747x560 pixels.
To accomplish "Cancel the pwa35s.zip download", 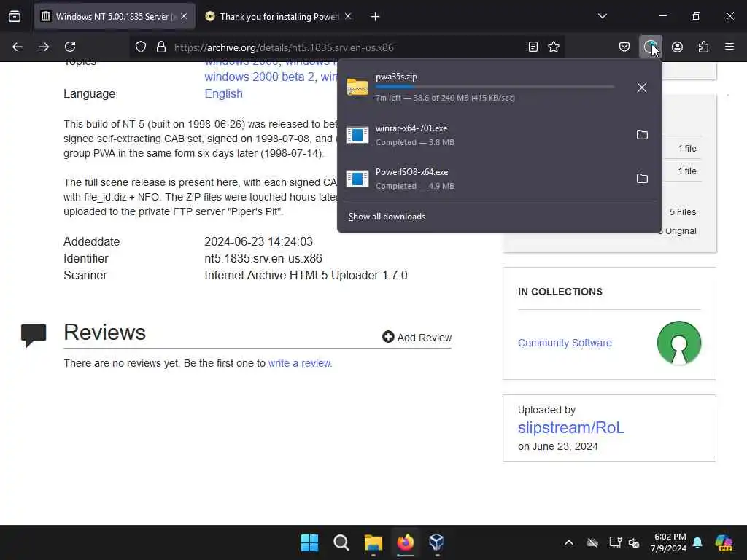I will (642, 87).
